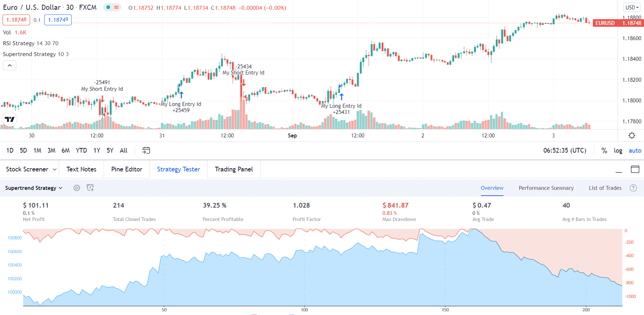Click the TradingView logo on chart

click(x=10, y=119)
